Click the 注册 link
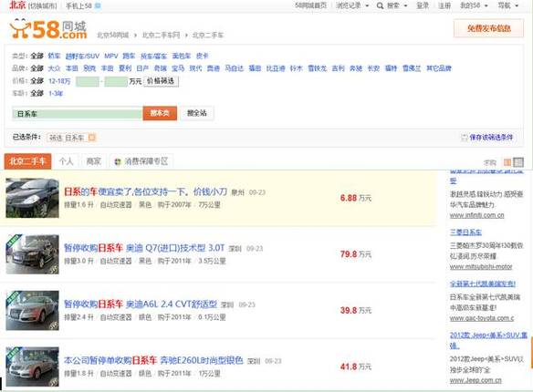Viewport: 533px width, 392px height. point(444,5)
